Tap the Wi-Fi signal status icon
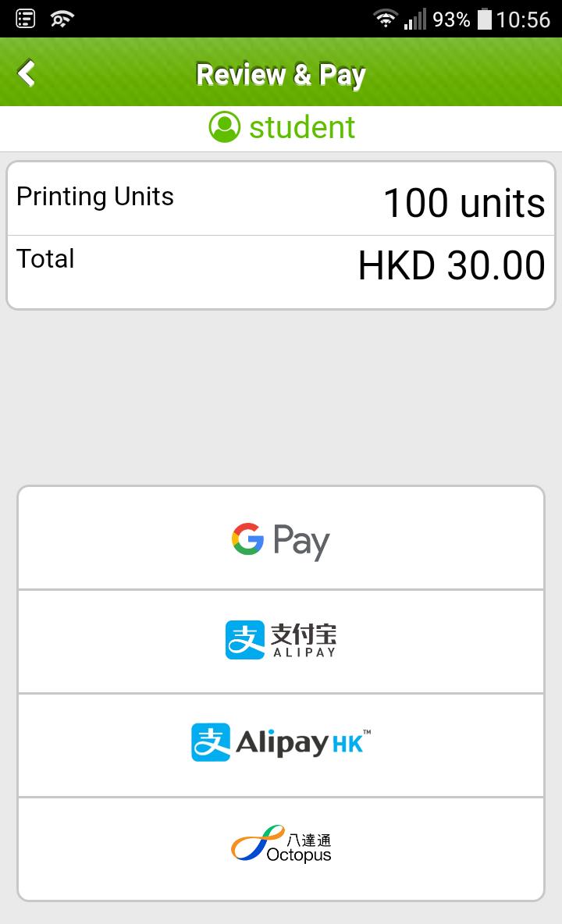The height and width of the screenshot is (924, 562). (386, 19)
